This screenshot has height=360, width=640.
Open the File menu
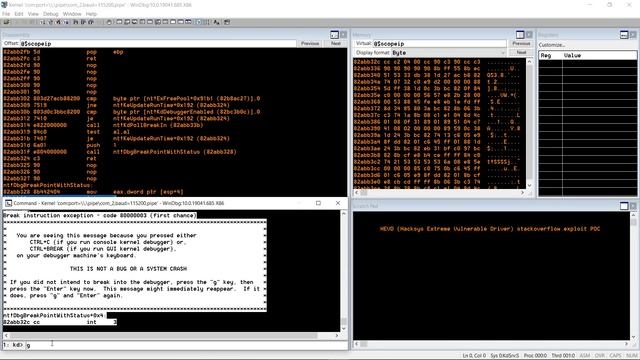(x=6, y=14)
